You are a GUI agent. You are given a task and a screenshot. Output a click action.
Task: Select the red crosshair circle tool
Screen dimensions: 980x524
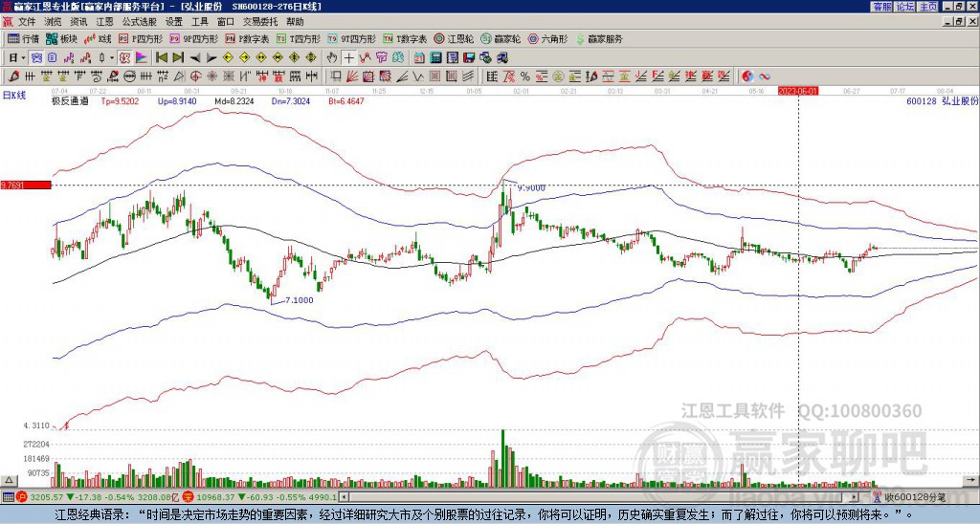tap(195, 76)
